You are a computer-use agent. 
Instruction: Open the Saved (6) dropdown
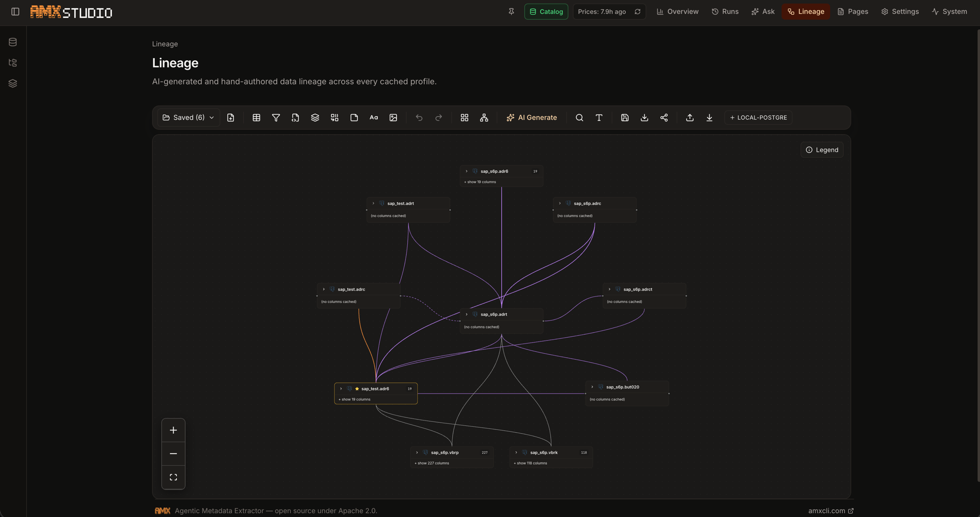[189, 118]
